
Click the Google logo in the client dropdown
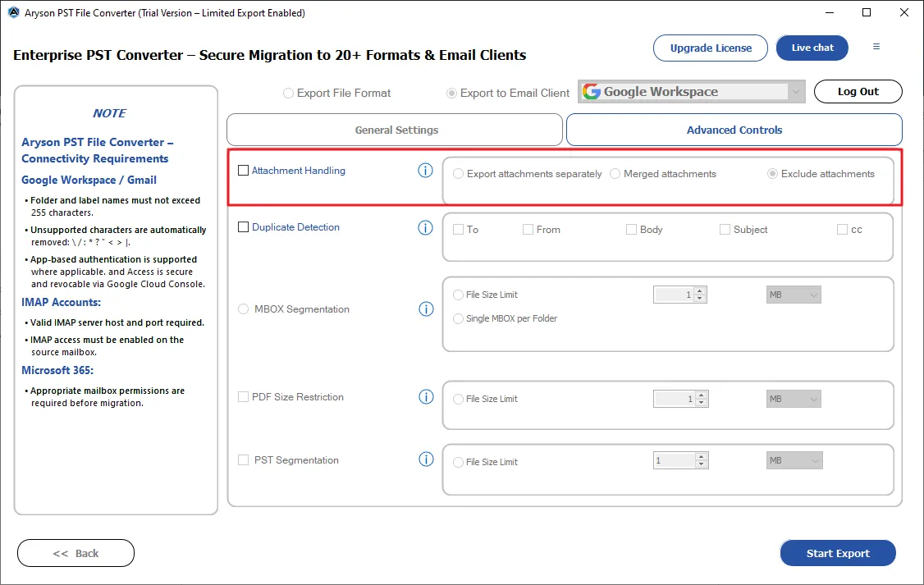592,91
